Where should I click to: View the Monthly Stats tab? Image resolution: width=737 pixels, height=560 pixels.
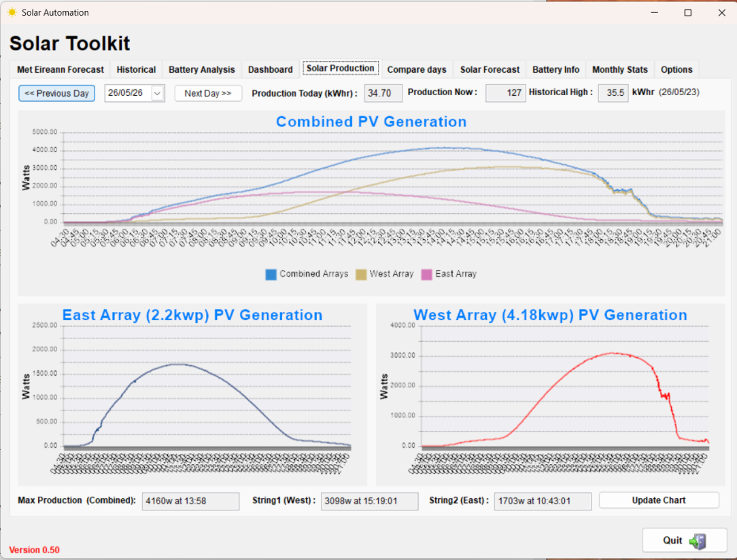[619, 69]
